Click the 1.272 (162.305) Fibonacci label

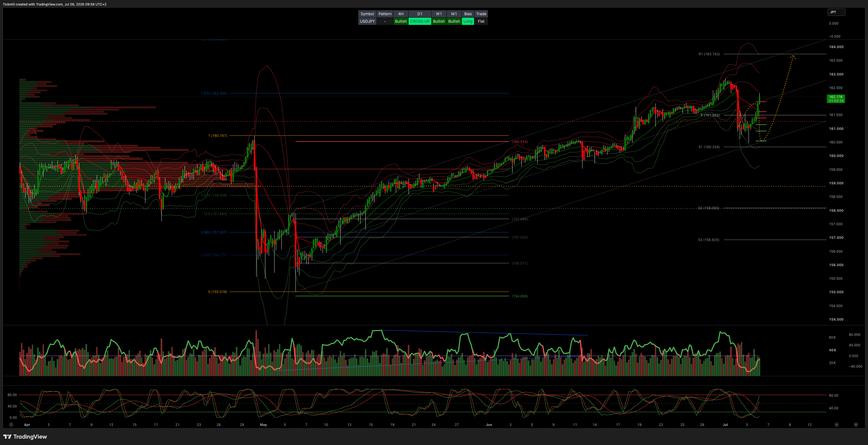pos(214,93)
